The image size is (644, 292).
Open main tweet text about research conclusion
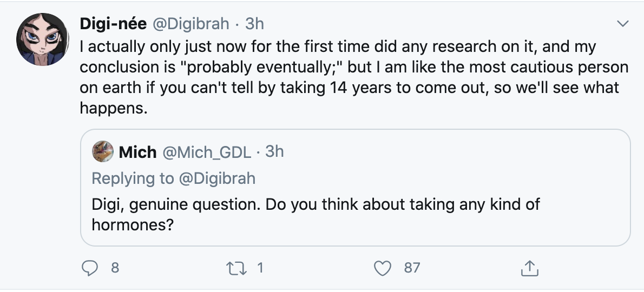pos(354,77)
